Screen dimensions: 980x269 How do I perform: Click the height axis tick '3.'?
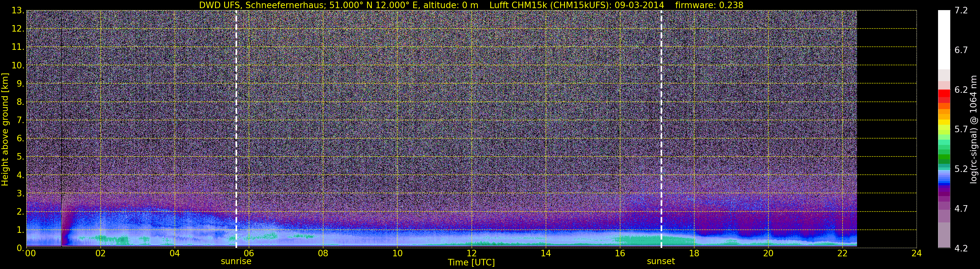click(x=20, y=193)
